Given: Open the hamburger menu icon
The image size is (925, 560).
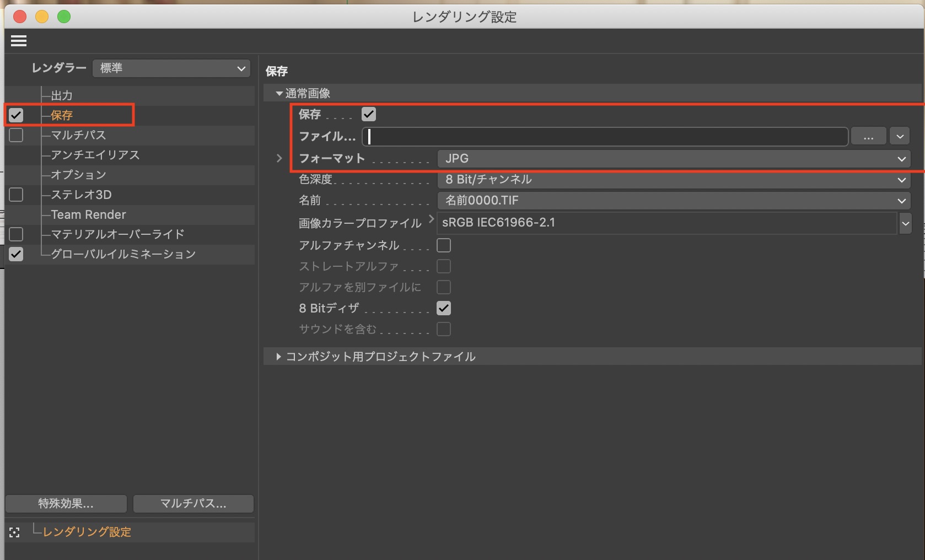Looking at the screenshot, I should (x=19, y=41).
